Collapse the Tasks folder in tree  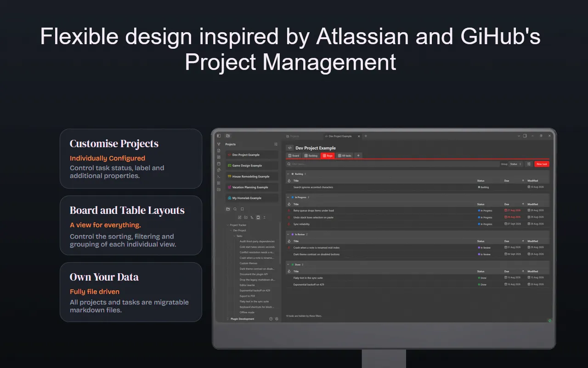coord(234,236)
